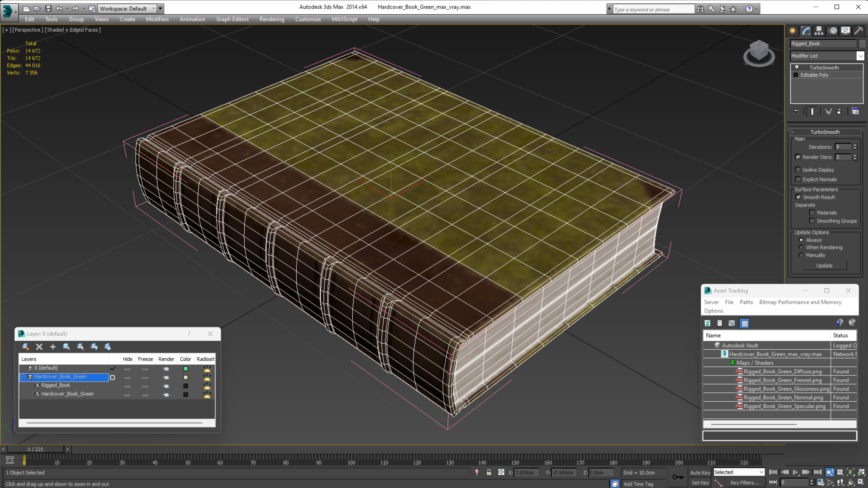This screenshot has width=868, height=488.
Task: Click the Save File toolbar icon
Action: tap(48, 9)
